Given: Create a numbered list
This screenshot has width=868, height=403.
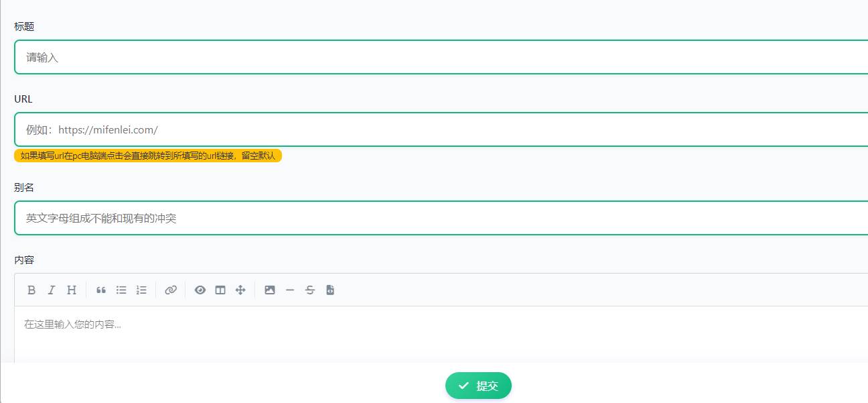Looking at the screenshot, I should point(141,290).
